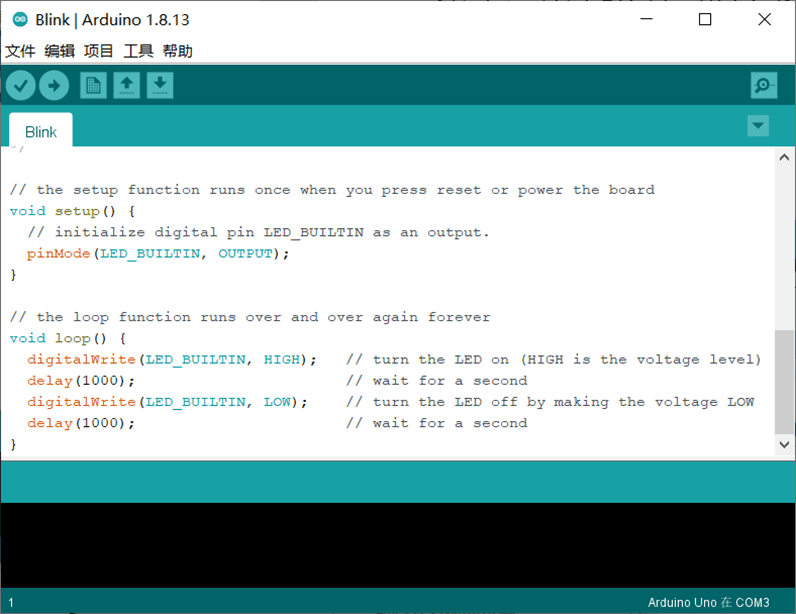Click the 'void loop() {' line
This screenshot has width=796, height=614.
point(68,338)
